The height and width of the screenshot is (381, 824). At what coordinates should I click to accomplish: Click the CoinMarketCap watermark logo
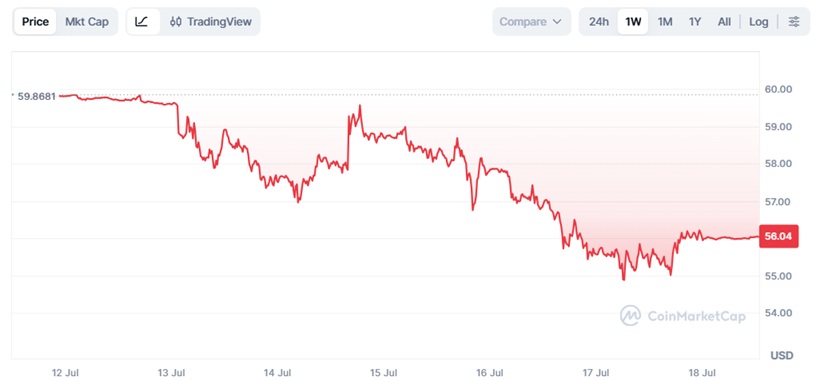[683, 316]
